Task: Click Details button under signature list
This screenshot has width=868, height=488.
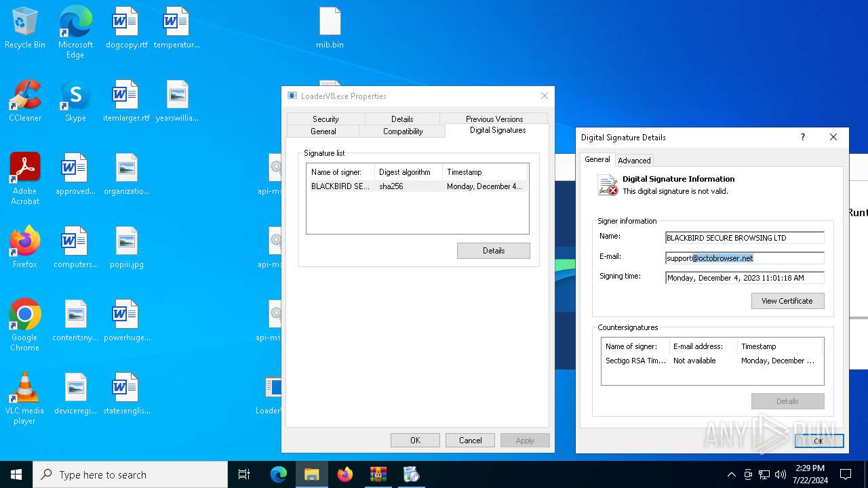Action: coord(494,251)
